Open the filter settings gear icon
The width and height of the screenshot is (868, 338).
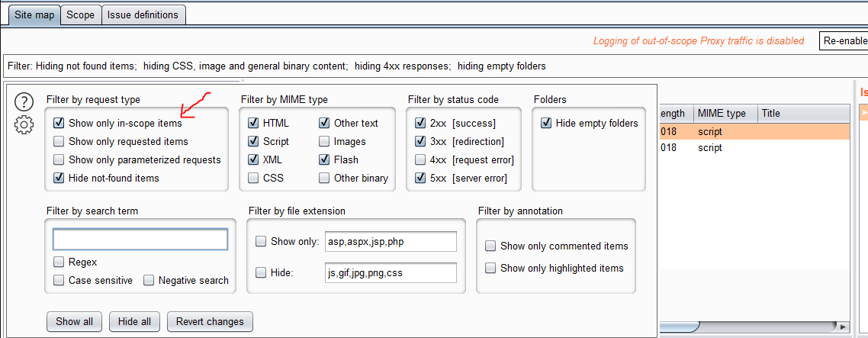pos(24,124)
